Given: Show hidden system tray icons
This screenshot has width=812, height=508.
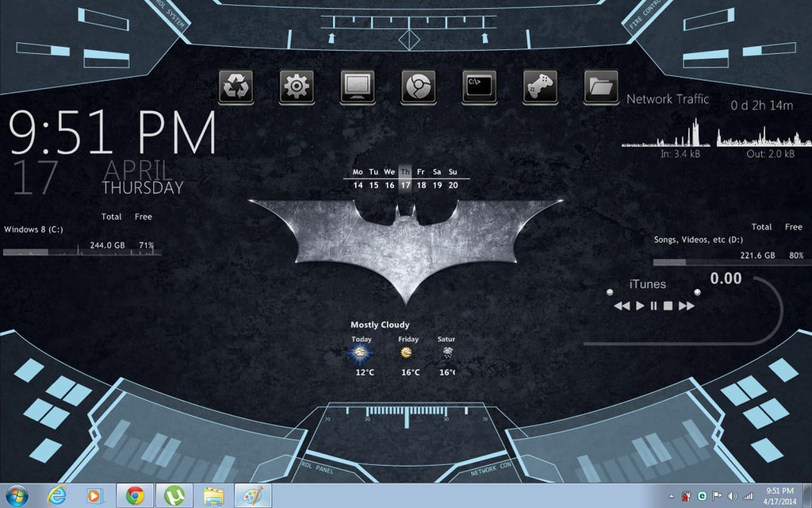Looking at the screenshot, I should pyautogui.click(x=672, y=497).
